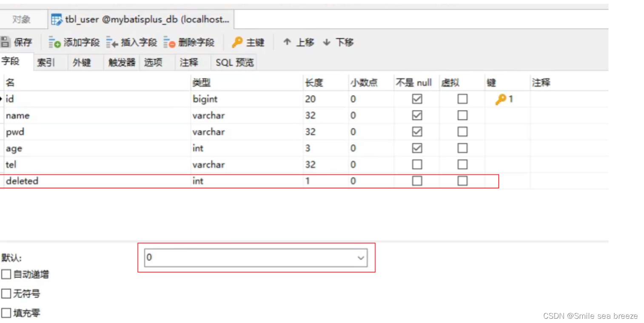Switch to the SQL 预览 tab
The width and height of the screenshot is (644, 323).
[234, 62]
